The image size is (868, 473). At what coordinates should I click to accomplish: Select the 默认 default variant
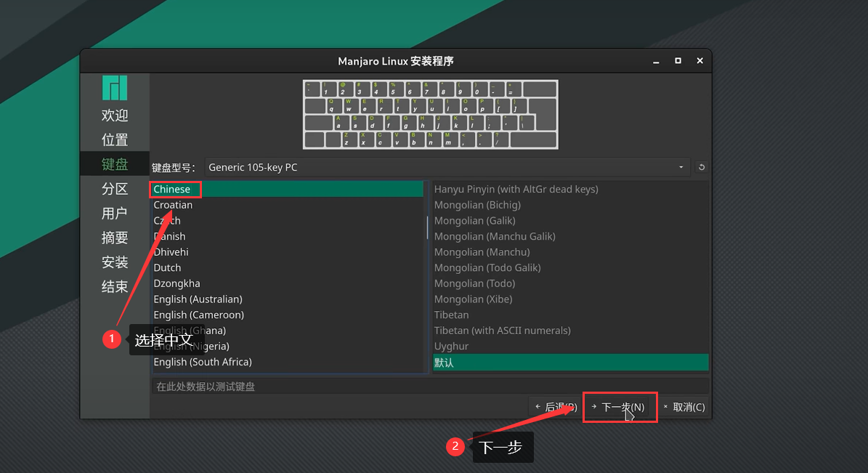tap(571, 363)
